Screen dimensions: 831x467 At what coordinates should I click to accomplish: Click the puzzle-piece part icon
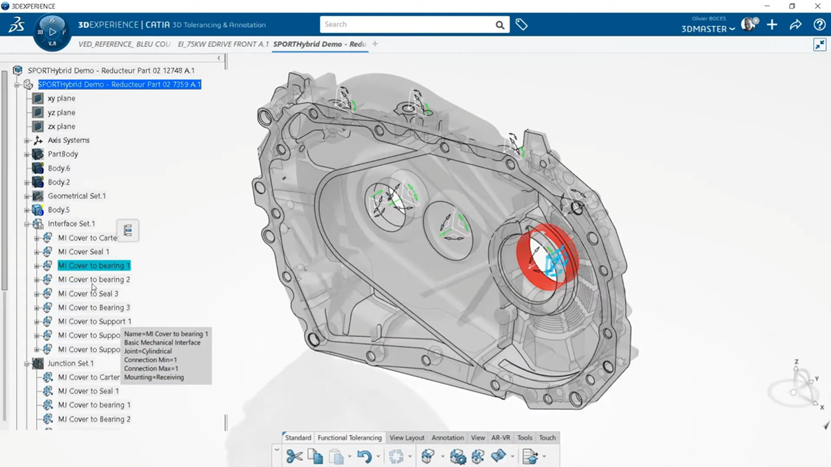pyautogui.click(x=478, y=456)
